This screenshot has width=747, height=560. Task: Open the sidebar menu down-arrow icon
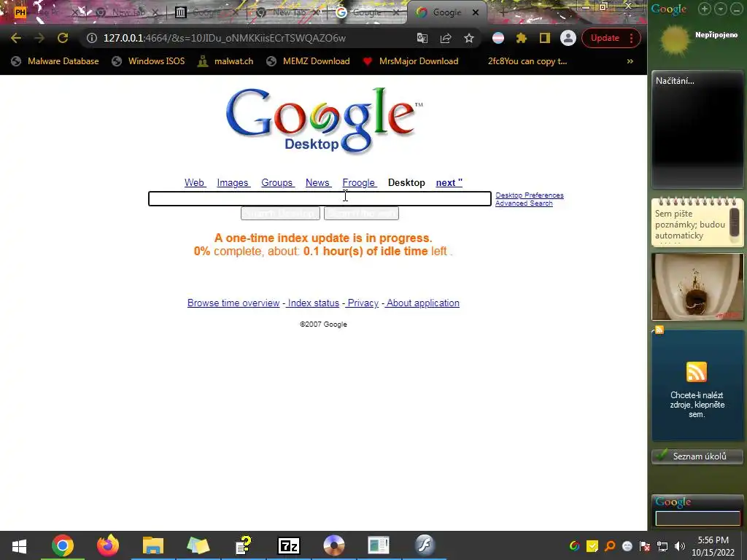[x=721, y=9]
